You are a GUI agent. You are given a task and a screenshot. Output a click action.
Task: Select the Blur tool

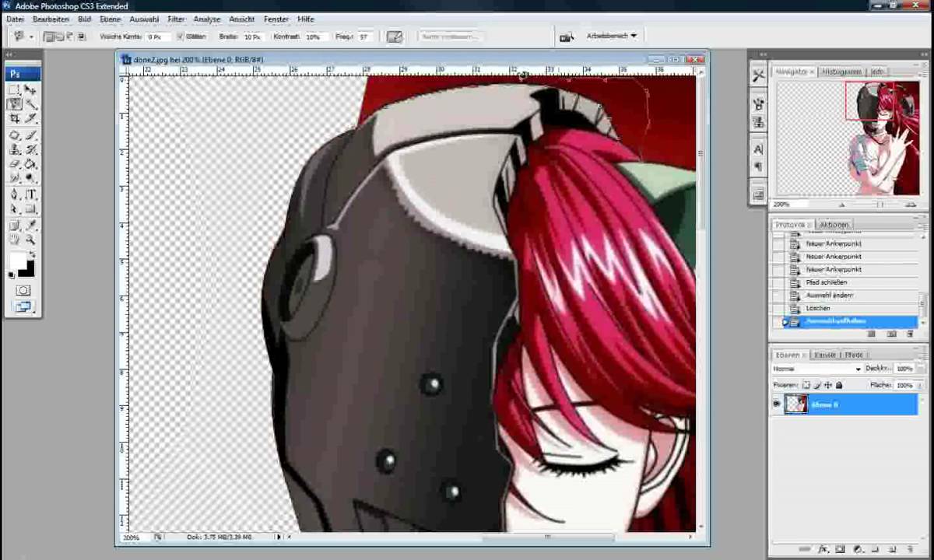pyautogui.click(x=14, y=177)
